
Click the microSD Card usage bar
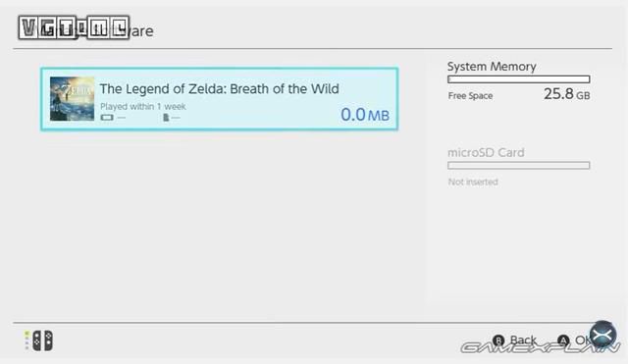[x=519, y=166]
